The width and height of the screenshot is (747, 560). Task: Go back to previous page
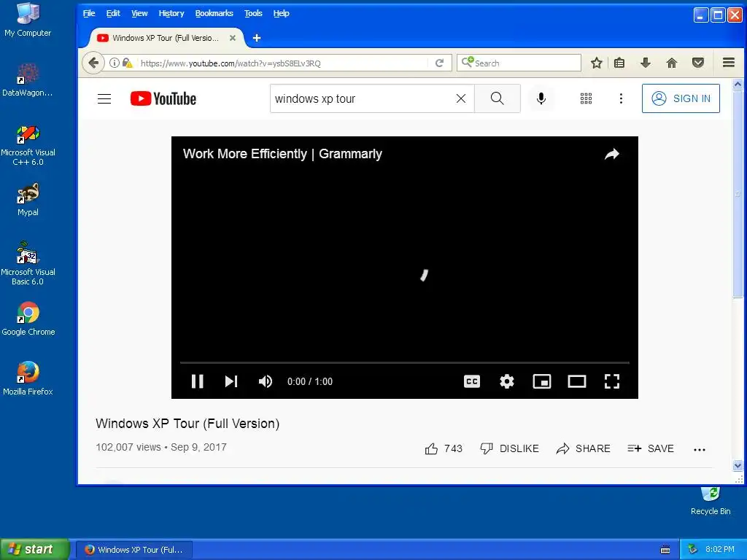(93, 63)
